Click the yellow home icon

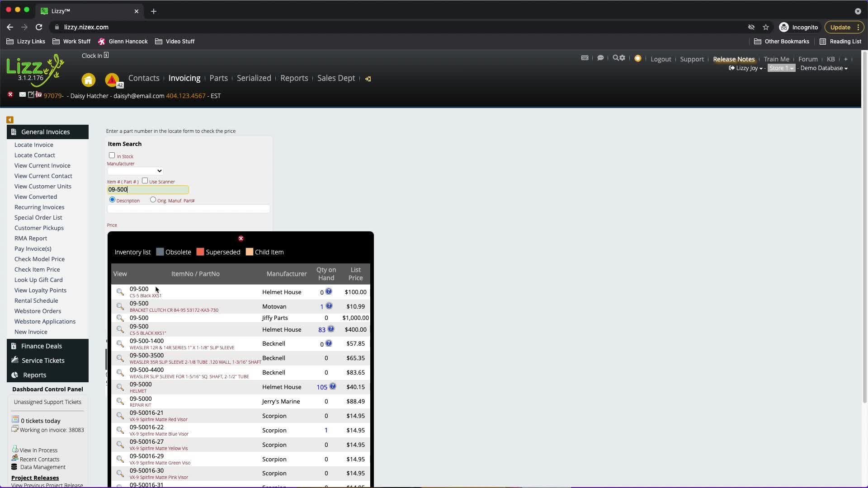coord(89,80)
